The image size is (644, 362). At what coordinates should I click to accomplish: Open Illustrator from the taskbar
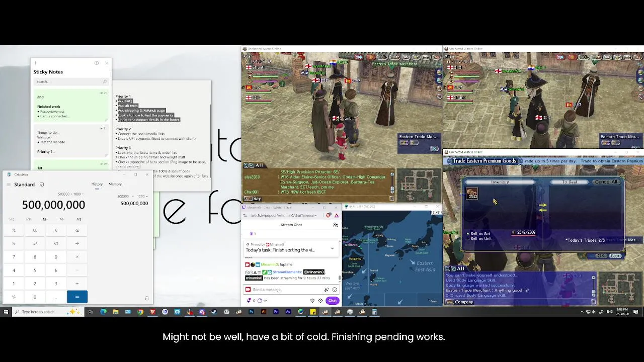264,312
